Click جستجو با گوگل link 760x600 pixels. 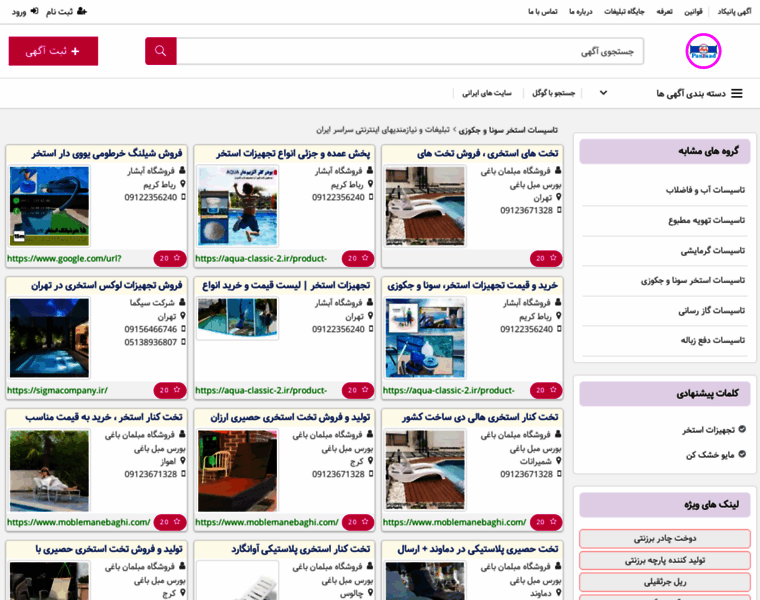(x=554, y=93)
